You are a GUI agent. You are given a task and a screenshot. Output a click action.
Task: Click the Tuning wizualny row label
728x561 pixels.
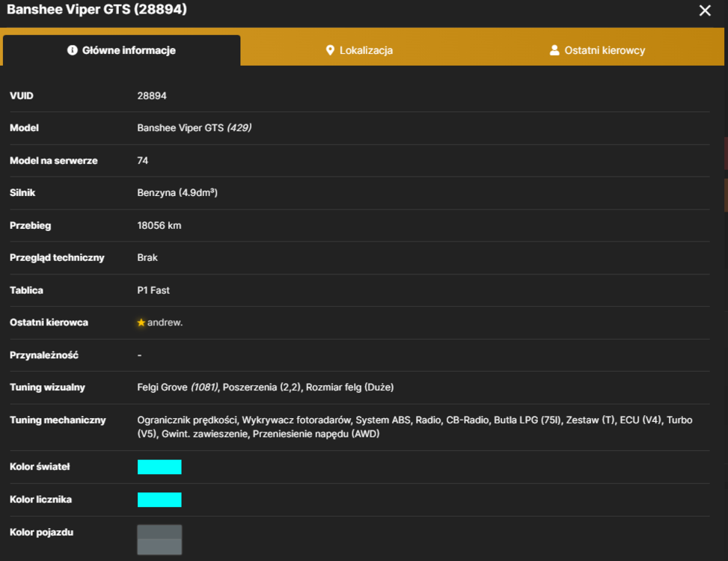tap(47, 387)
